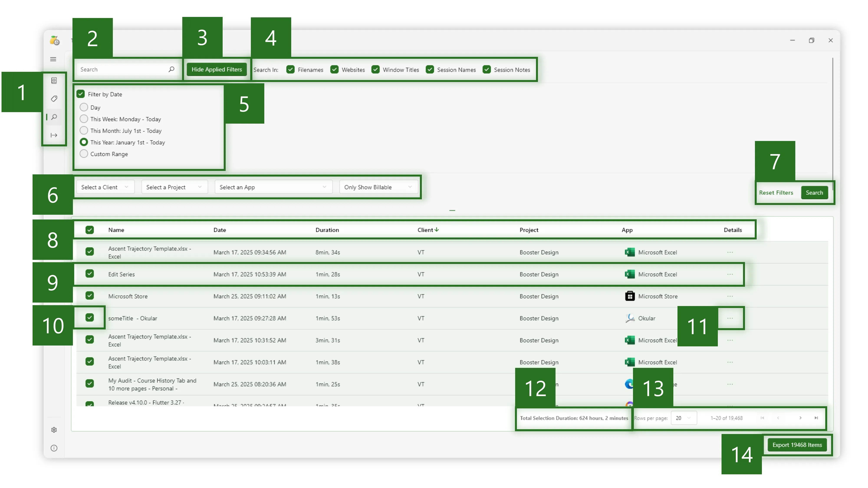Open Settings via the gear icon
Image resolution: width=868 pixels, height=488 pixels.
point(54,430)
